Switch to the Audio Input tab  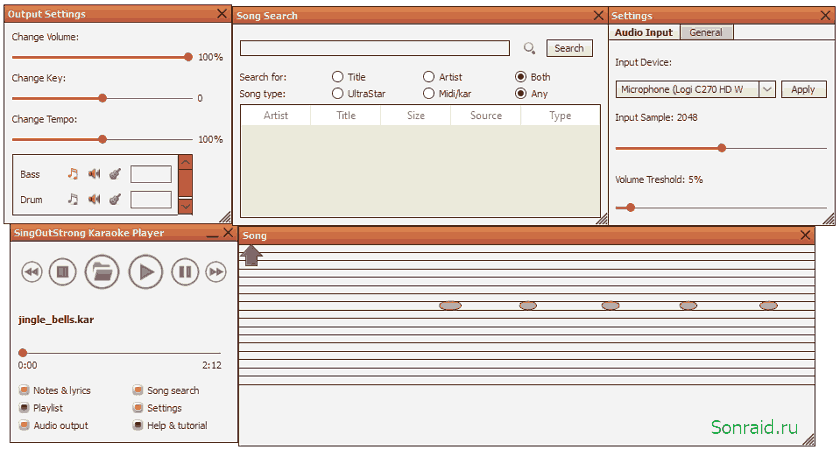point(644,32)
